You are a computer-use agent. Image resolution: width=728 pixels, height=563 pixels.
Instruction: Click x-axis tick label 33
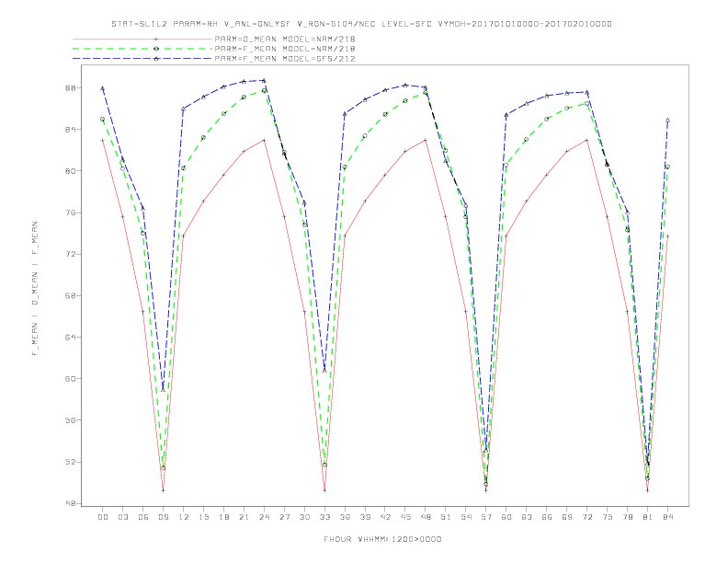325,517
